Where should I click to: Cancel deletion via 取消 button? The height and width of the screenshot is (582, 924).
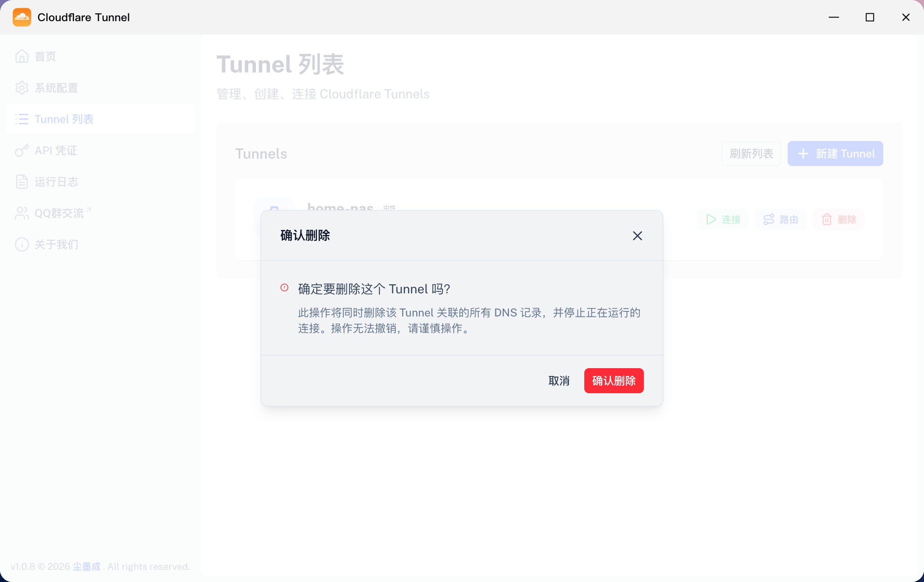(x=559, y=380)
